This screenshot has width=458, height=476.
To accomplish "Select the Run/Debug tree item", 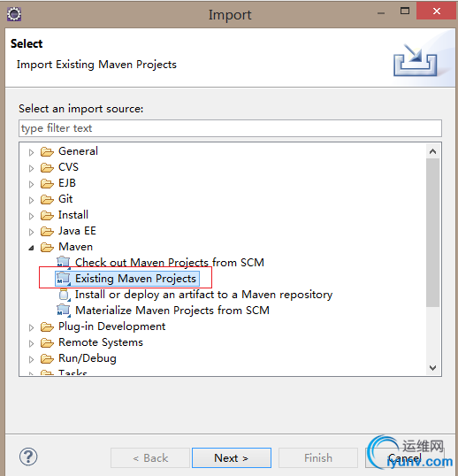I will click(87, 358).
